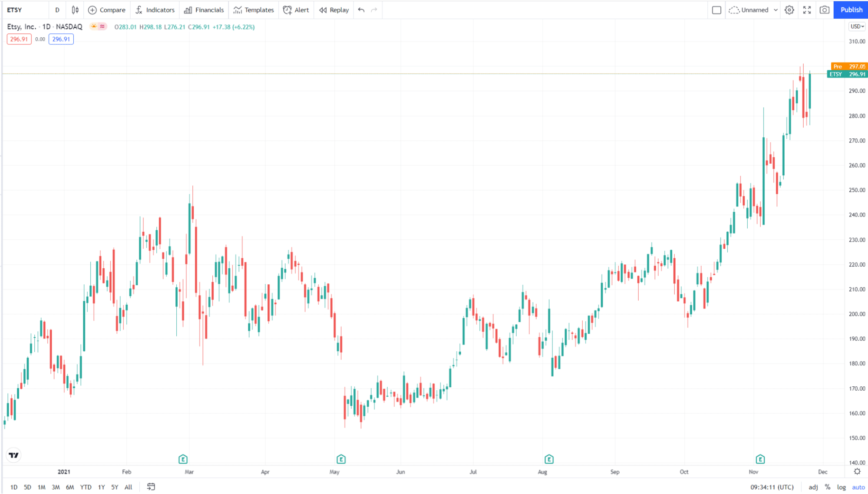The height and width of the screenshot is (494, 868).
Task: Open the Indicators dialog
Action: pos(155,10)
